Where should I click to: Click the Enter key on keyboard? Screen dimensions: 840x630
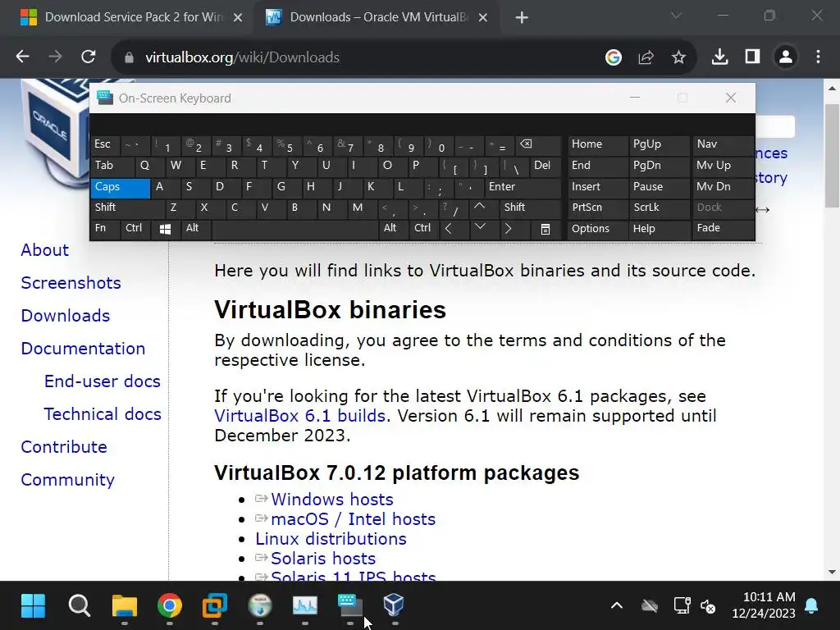(523, 187)
